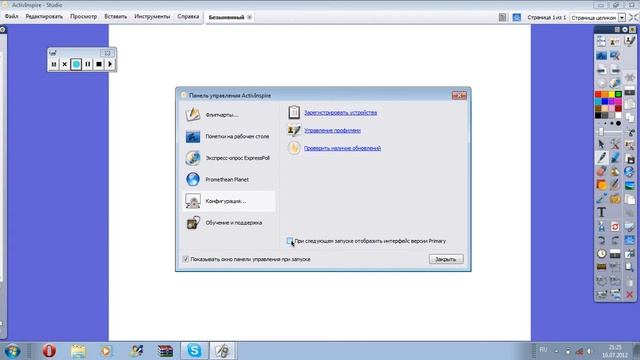Pick the black color swatch
Screen dimensions: 640x360
pyautogui.click(x=598, y=115)
